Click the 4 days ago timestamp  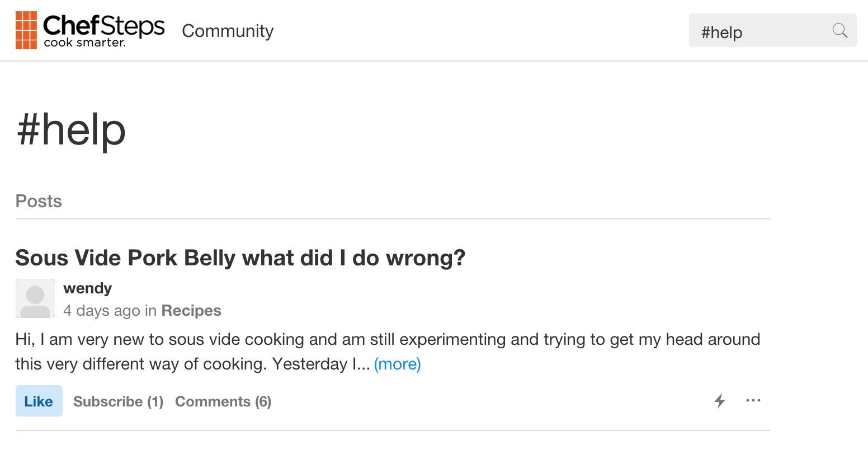(101, 311)
